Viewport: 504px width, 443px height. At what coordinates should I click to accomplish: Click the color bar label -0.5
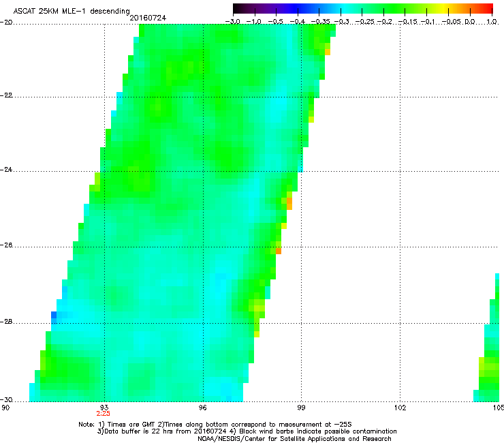pos(276,22)
